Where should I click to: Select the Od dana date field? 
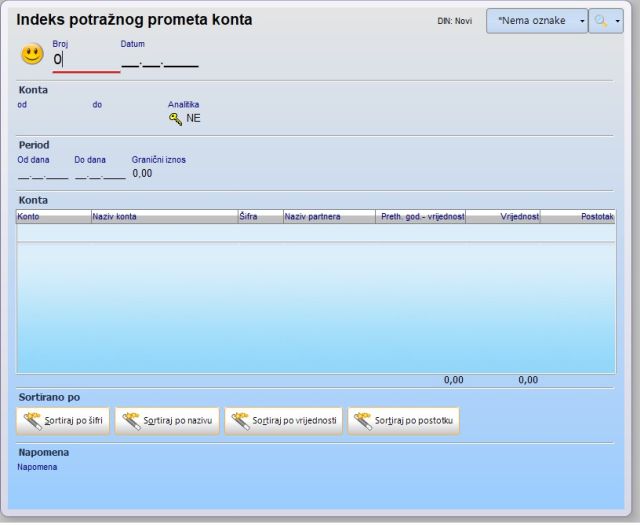(42, 174)
